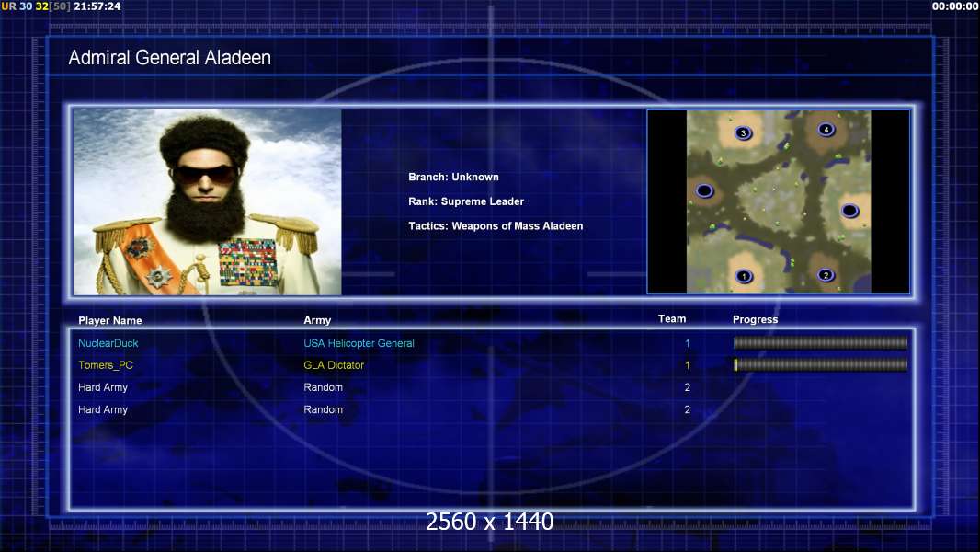Click team number 2 of the first Hard Army
980x552 pixels.
point(688,387)
